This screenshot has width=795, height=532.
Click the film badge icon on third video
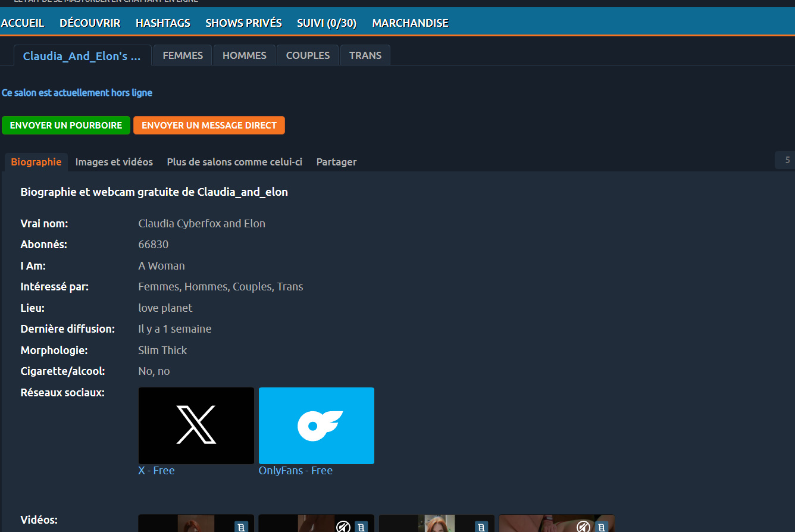(481, 527)
